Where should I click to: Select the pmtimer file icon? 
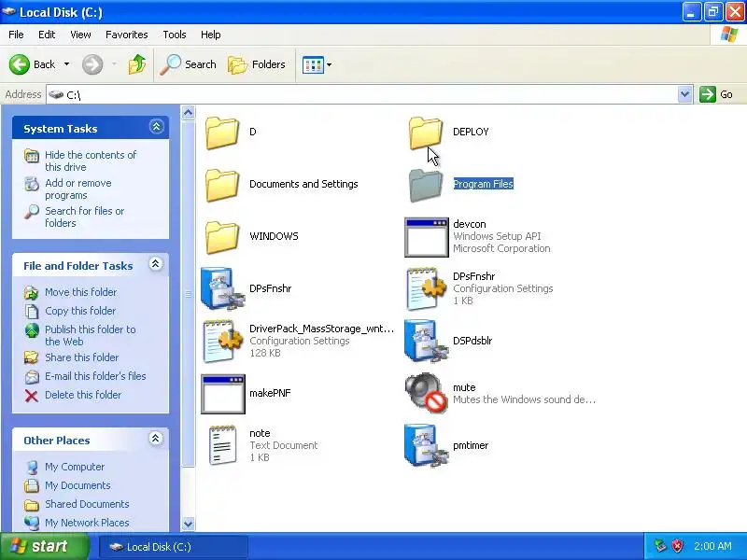pos(427,446)
